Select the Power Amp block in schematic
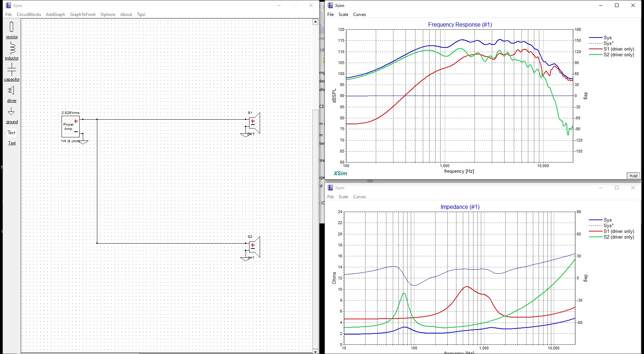644x354 pixels. 70,126
